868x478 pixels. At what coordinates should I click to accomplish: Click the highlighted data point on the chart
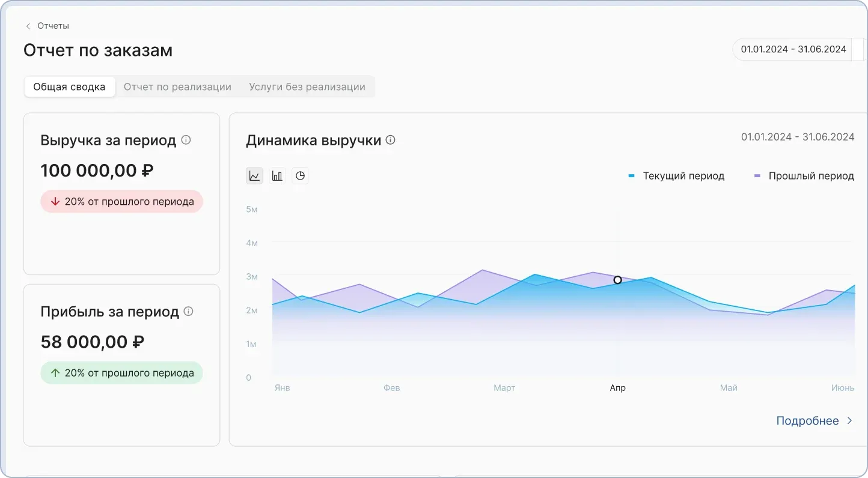[x=617, y=280]
